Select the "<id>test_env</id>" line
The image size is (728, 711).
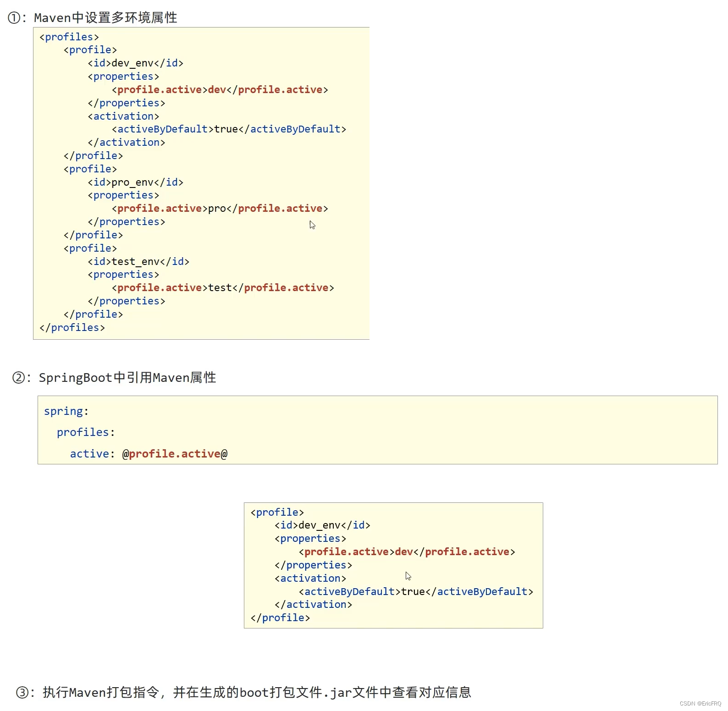click(138, 261)
